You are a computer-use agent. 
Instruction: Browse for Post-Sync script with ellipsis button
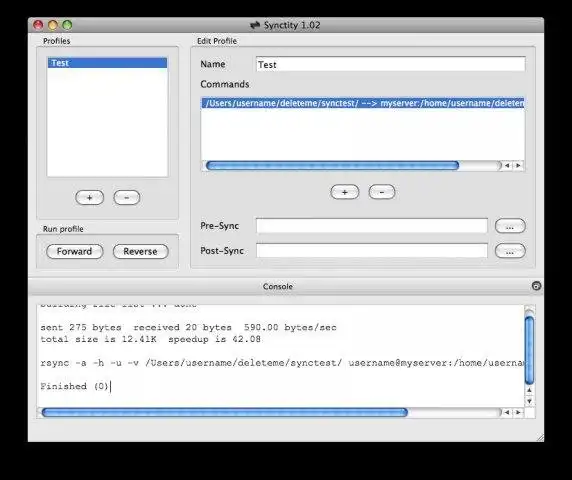(x=510, y=251)
